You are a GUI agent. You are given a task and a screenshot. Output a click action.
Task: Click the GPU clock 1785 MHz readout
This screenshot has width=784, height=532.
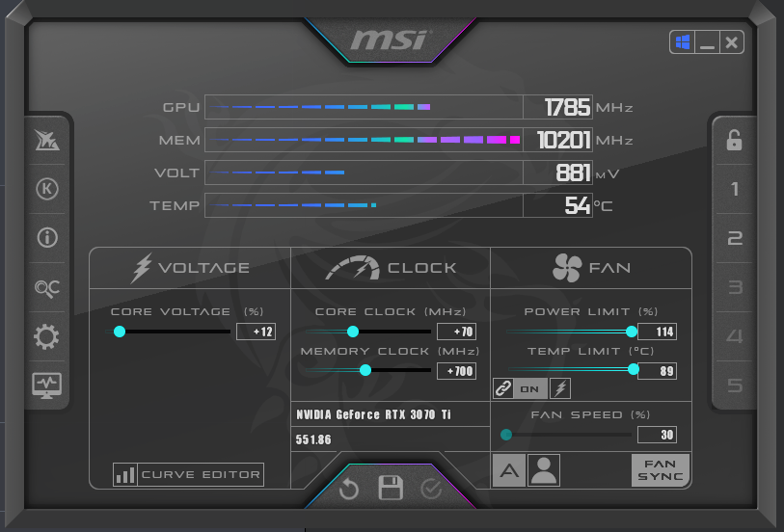coord(557,107)
